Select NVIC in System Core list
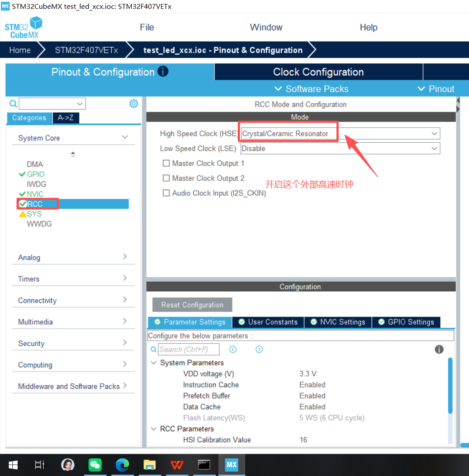This screenshot has height=476, width=469. 35,194
